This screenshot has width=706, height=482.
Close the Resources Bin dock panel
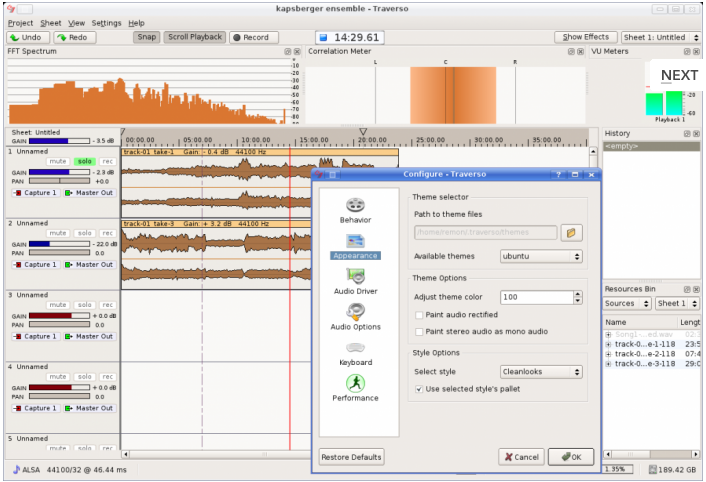(x=696, y=289)
